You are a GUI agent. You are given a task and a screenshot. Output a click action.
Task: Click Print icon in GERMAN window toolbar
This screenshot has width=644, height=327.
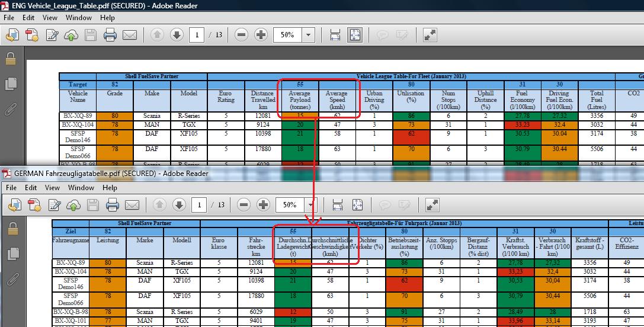click(113, 204)
